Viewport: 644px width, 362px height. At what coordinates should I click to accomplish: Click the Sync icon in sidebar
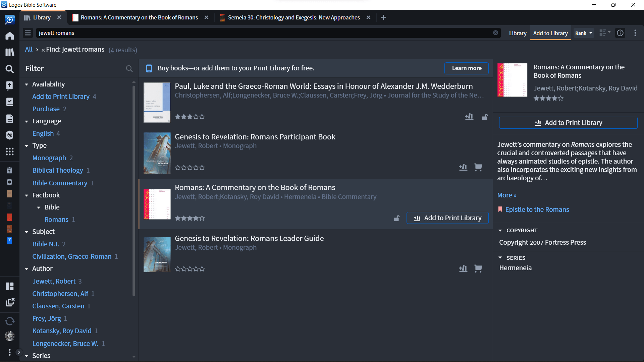point(10,321)
